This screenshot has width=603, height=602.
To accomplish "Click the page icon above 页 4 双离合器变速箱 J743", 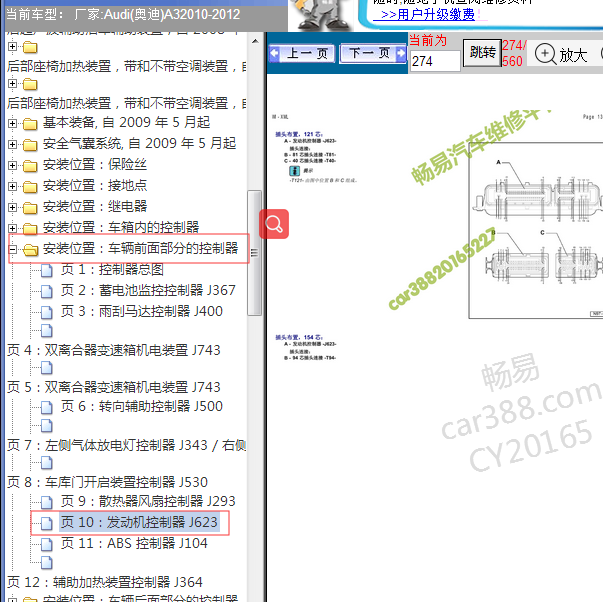I will coord(47,330).
